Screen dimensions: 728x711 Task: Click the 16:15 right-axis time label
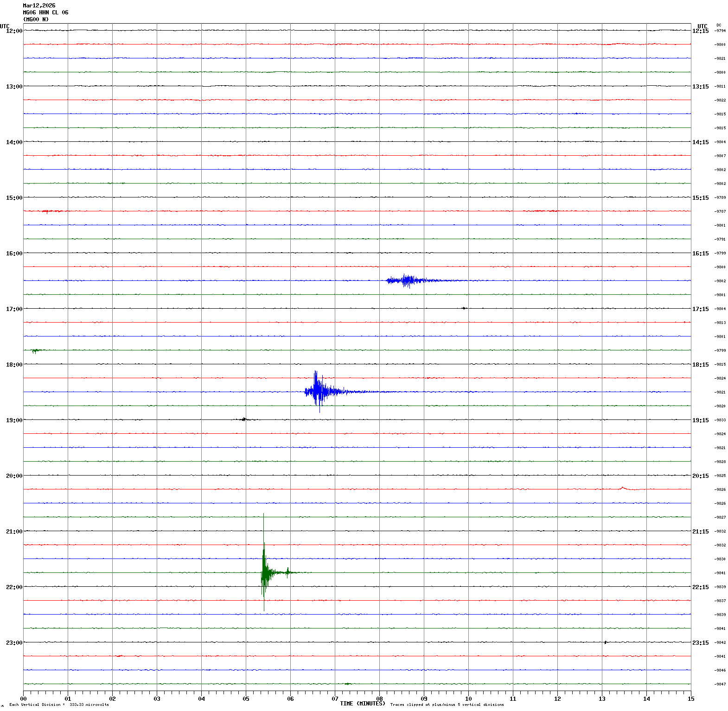700,254
